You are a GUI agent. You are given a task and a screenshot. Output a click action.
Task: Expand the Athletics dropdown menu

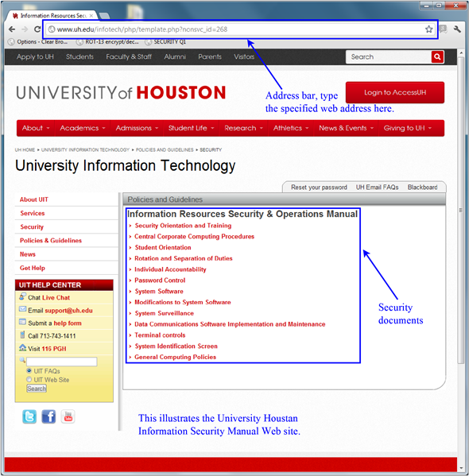(x=291, y=128)
